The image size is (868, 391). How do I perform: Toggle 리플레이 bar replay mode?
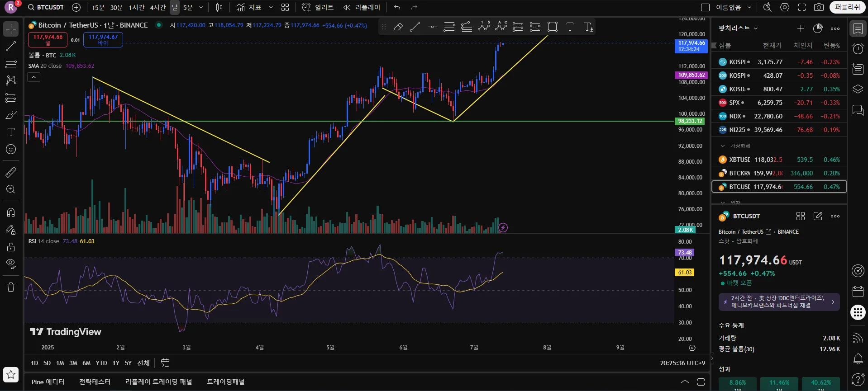coord(362,7)
